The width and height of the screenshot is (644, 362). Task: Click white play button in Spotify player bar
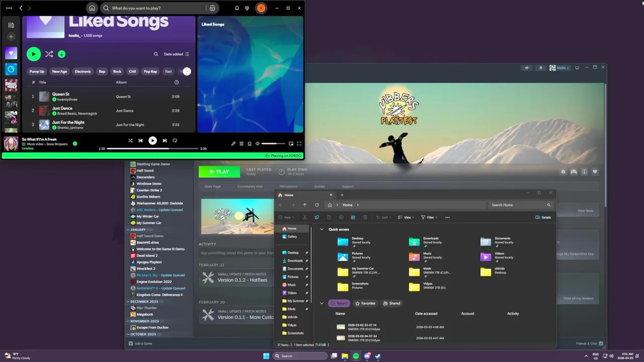pyautogui.click(x=152, y=141)
